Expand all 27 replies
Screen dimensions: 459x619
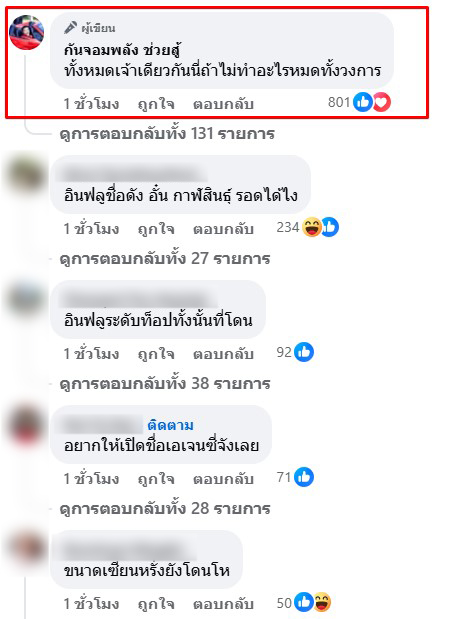(x=165, y=259)
